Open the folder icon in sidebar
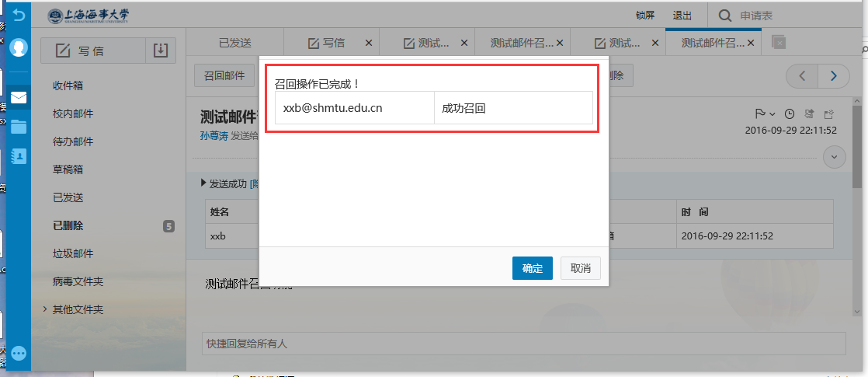The height and width of the screenshot is (377, 868). [x=19, y=127]
